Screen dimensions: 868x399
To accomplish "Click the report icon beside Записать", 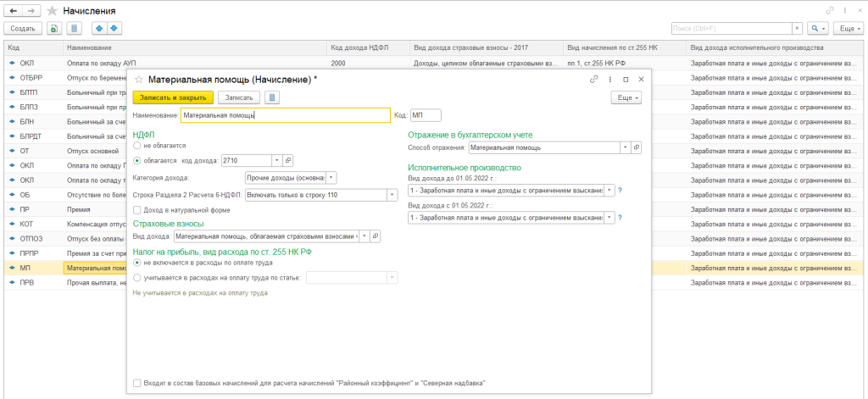I will click(272, 97).
